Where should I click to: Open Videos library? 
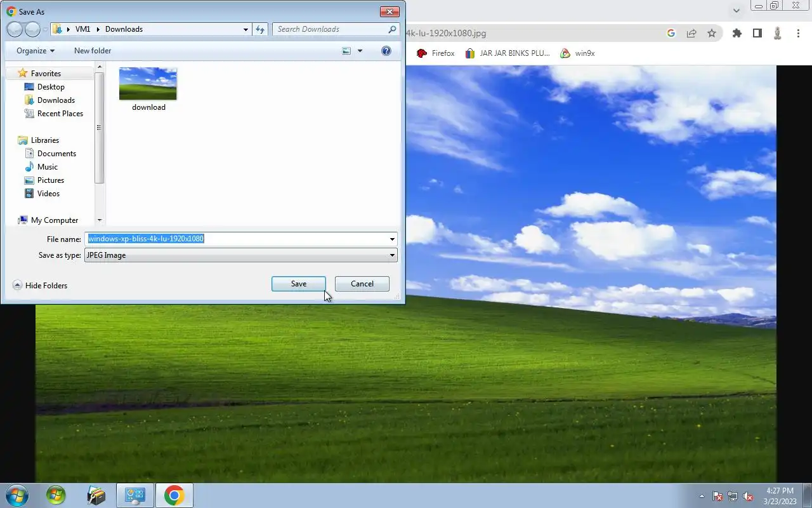48,194
